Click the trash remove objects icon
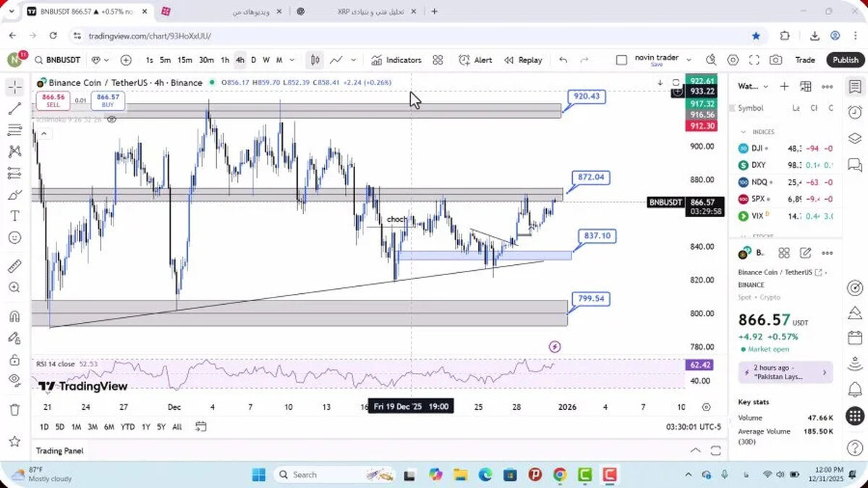 tap(14, 410)
